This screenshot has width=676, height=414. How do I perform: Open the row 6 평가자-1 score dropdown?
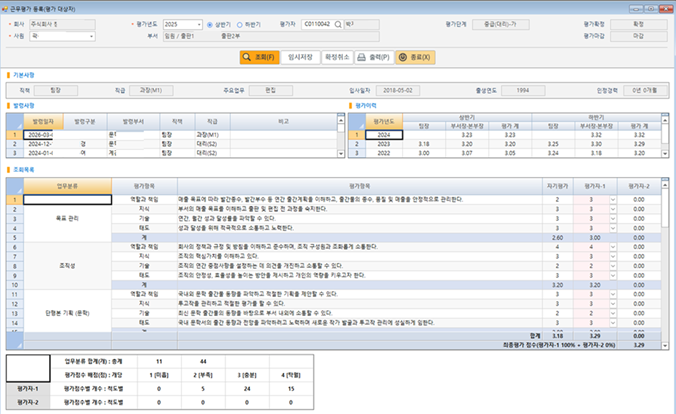tap(613, 247)
